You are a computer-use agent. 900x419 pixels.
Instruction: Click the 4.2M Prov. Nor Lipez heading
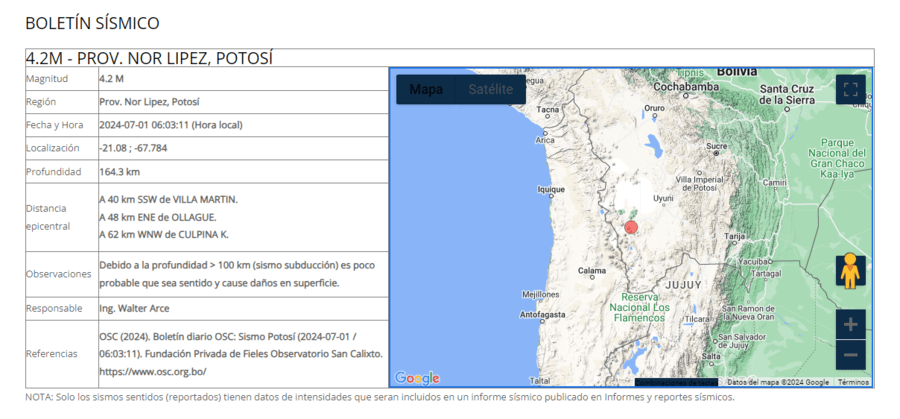(149, 58)
